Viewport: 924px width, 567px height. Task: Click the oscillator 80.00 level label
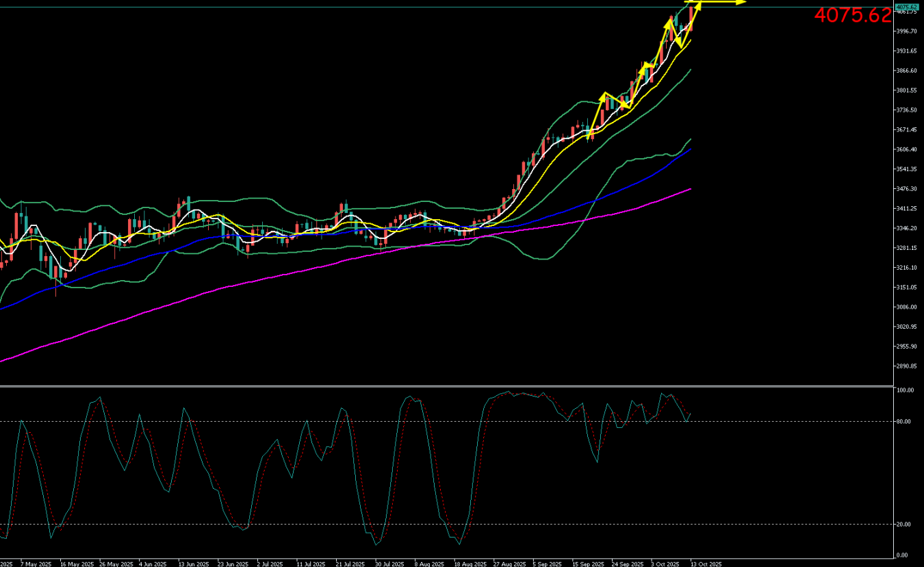(x=904, y=422)
